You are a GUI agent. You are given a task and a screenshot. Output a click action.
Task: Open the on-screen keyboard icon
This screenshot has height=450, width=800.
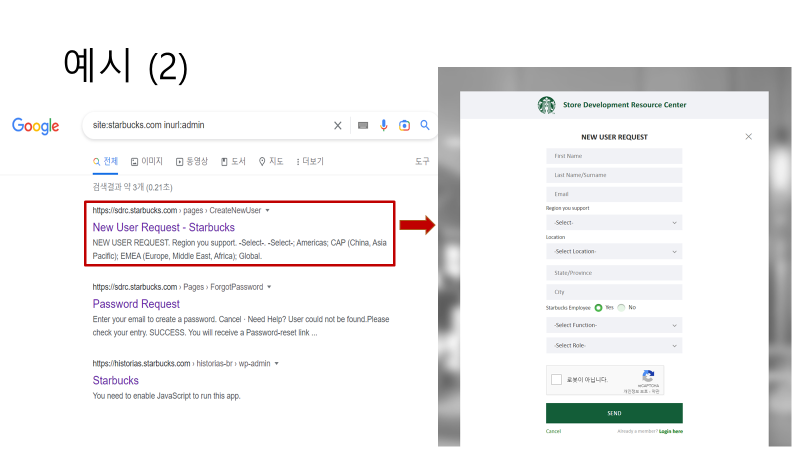(363, 126)
